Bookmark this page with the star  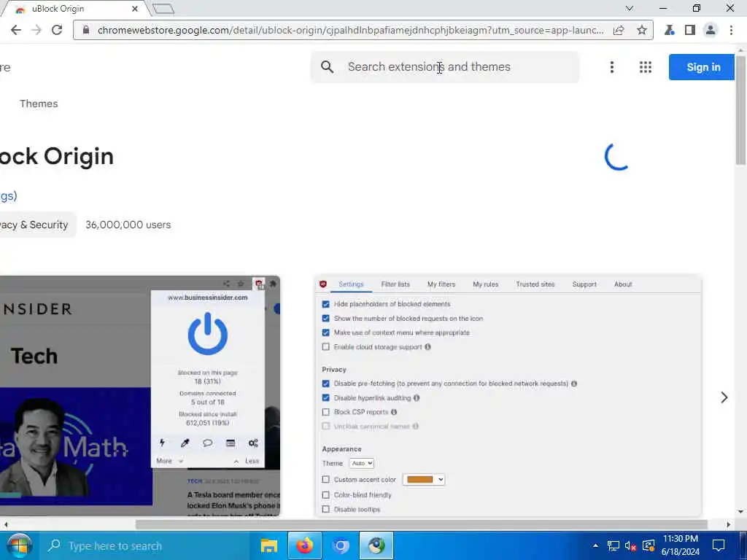642,30
